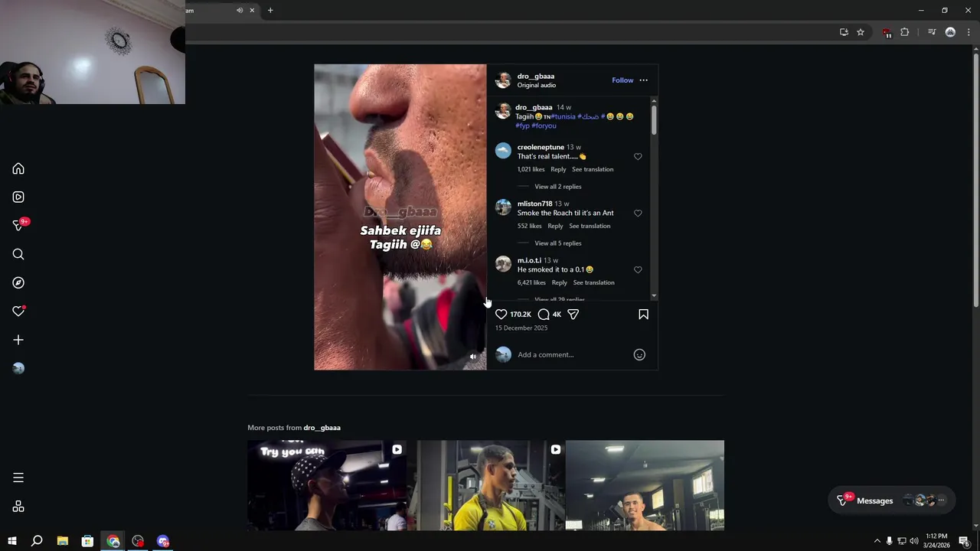Open Chrome profile avatar

950,32
